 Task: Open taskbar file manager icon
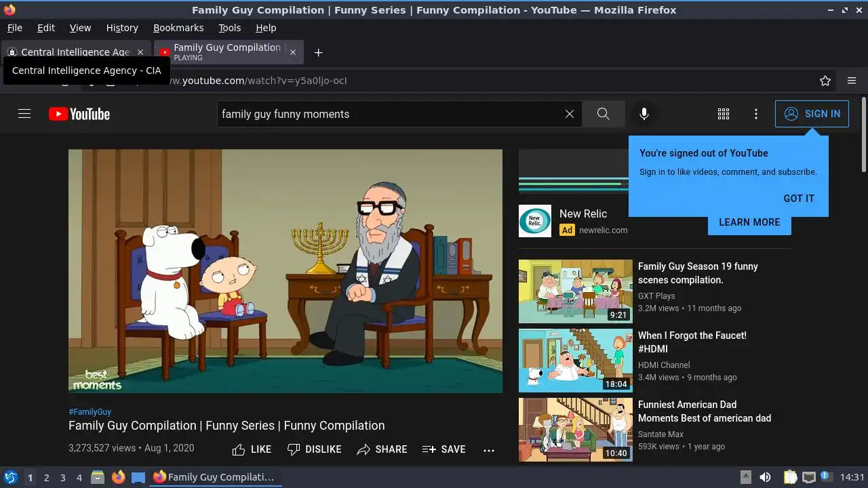point(97,477)
